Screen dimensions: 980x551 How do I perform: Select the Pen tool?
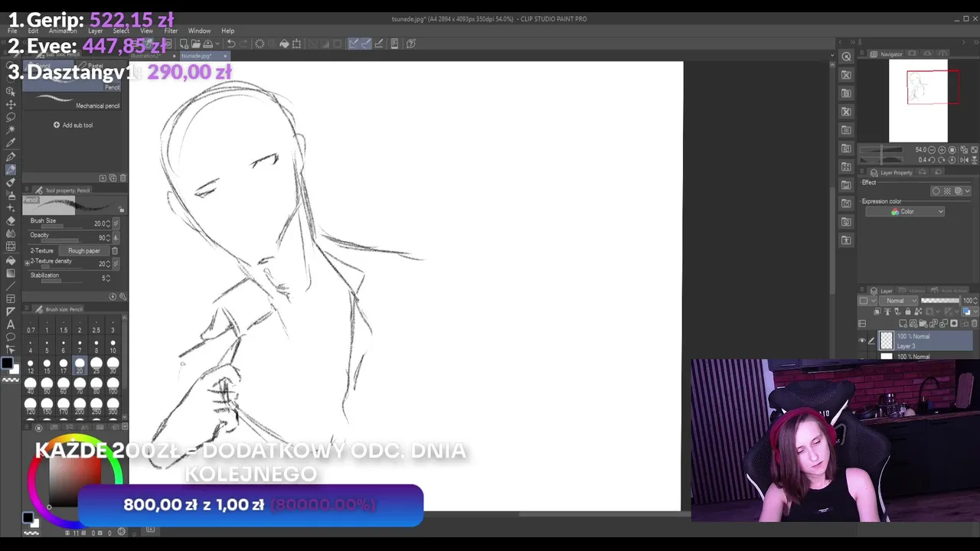tap(11, 156)
